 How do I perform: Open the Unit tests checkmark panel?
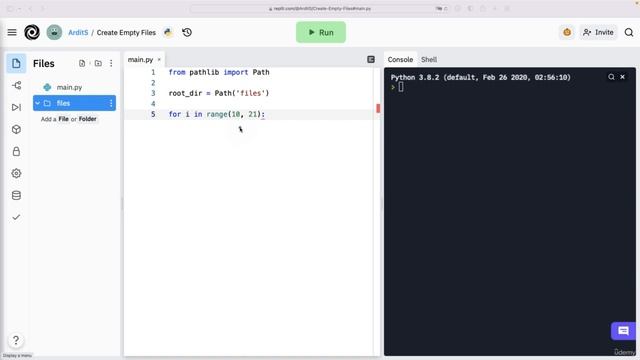coord(16,217)
